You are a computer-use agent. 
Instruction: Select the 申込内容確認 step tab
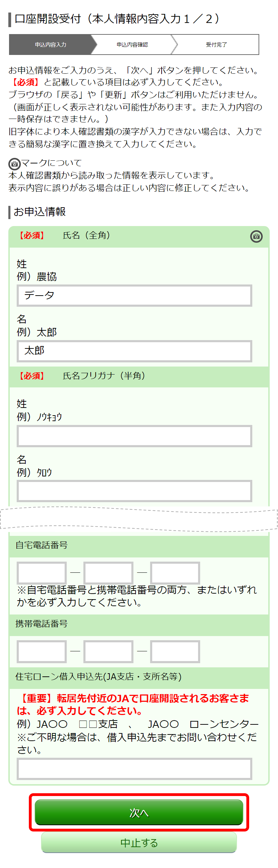pyautogui.click(x=132, y=45)
